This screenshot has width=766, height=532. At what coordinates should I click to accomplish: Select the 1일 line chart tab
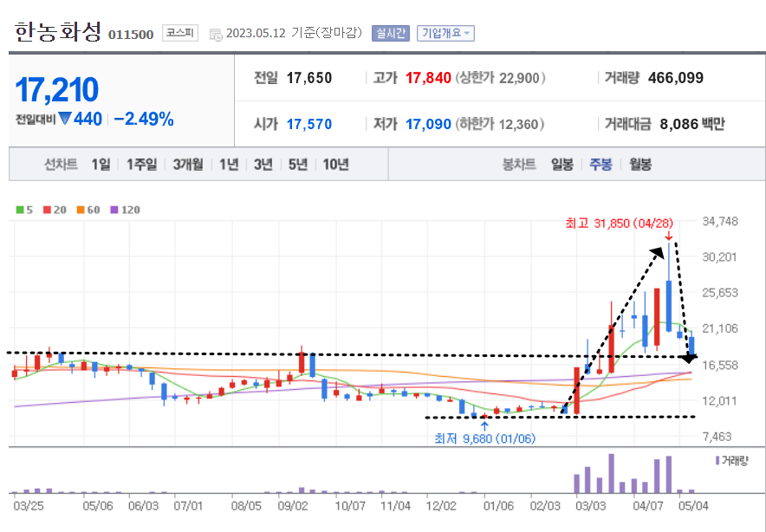(101, 165)
